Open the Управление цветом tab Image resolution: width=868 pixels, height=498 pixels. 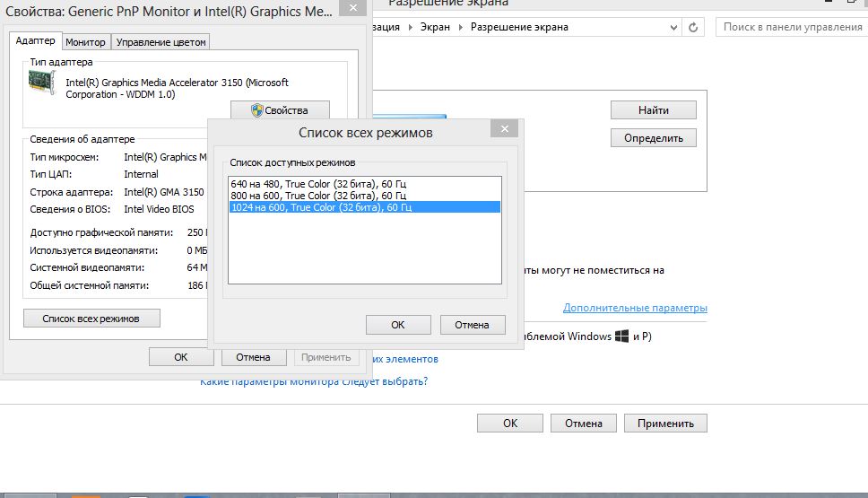(161, 42)
